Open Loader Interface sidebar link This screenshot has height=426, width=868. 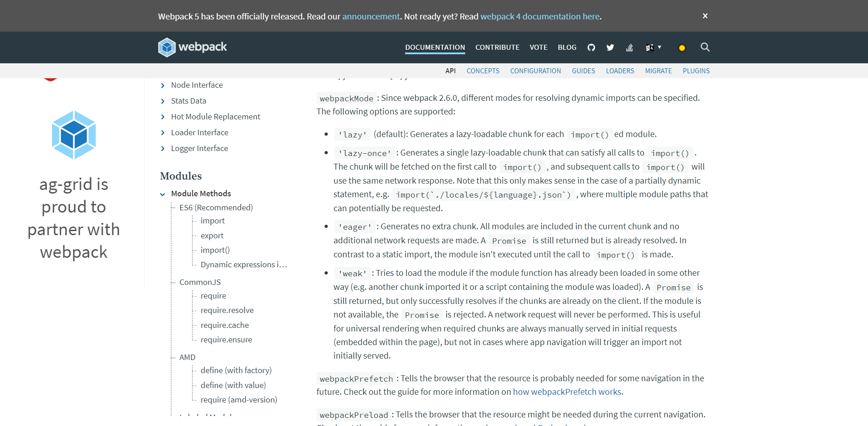[199, 133]
